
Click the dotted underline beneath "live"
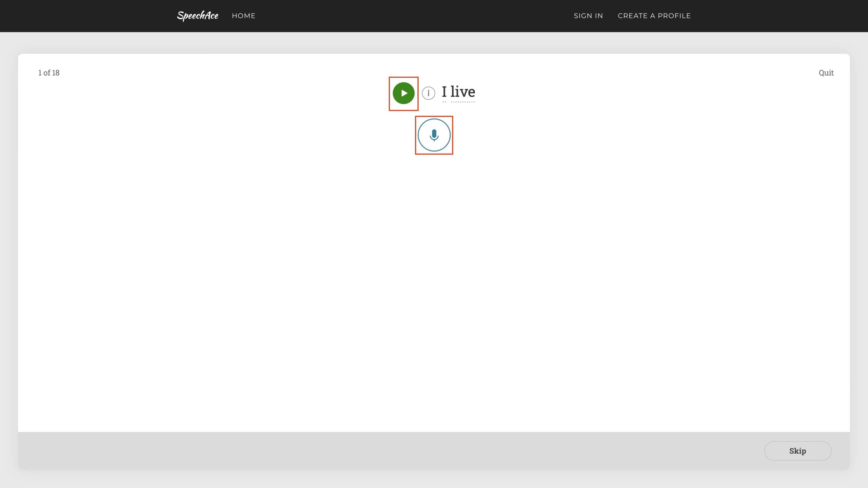point(463,102)
